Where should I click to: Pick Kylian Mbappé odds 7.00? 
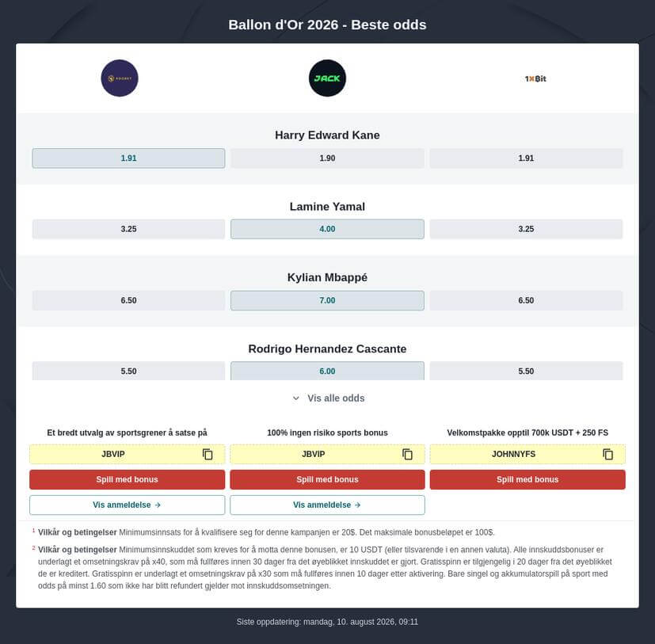(327, 300)
